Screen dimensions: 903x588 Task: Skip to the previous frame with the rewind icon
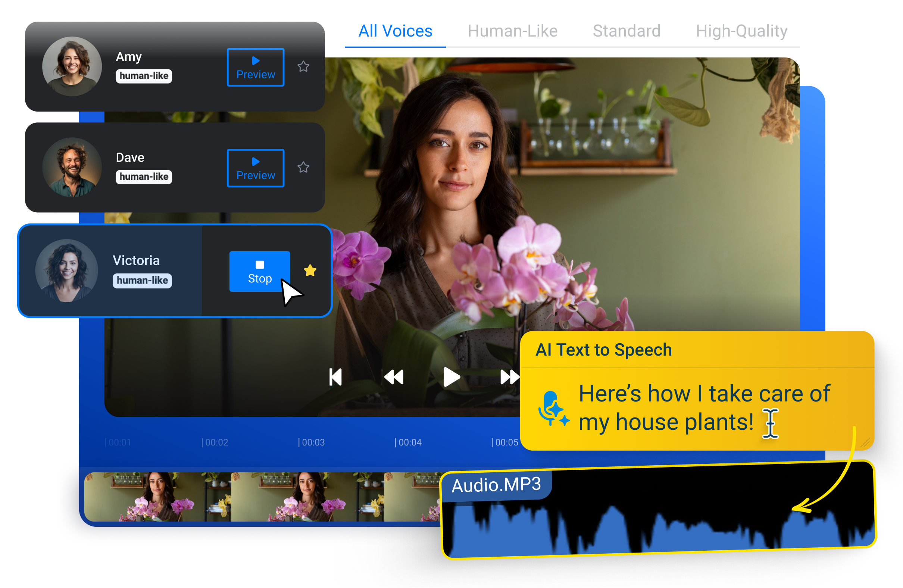[x=393, y=376]
